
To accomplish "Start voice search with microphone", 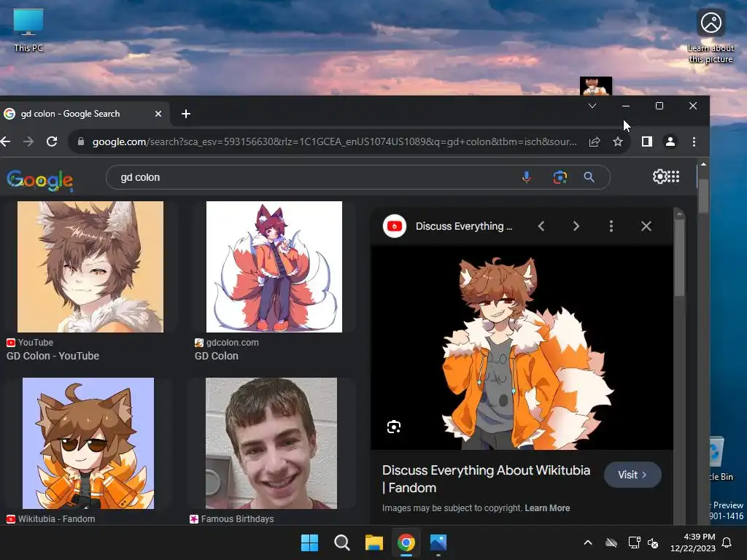I will pyautogui.click(x=527, y=177).
